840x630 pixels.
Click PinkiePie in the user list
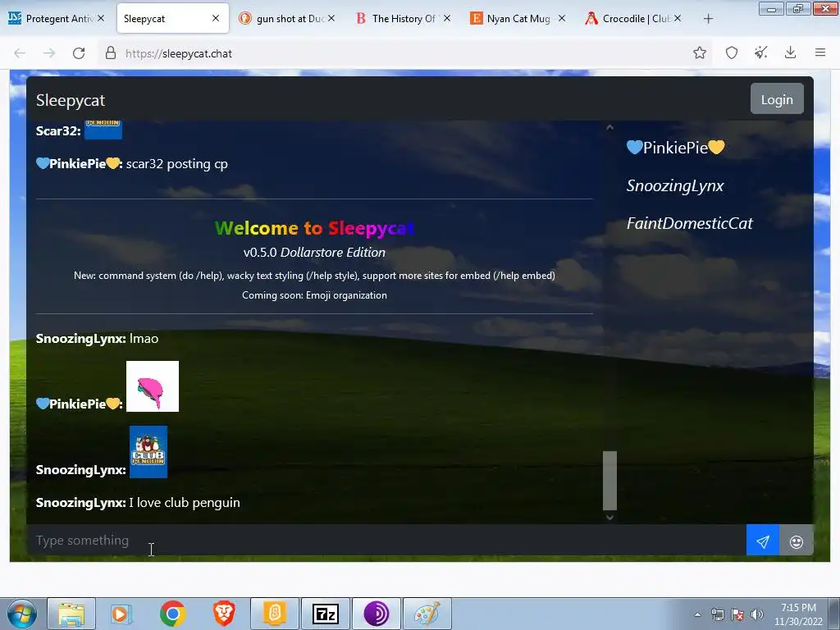[x=675, y=148]
